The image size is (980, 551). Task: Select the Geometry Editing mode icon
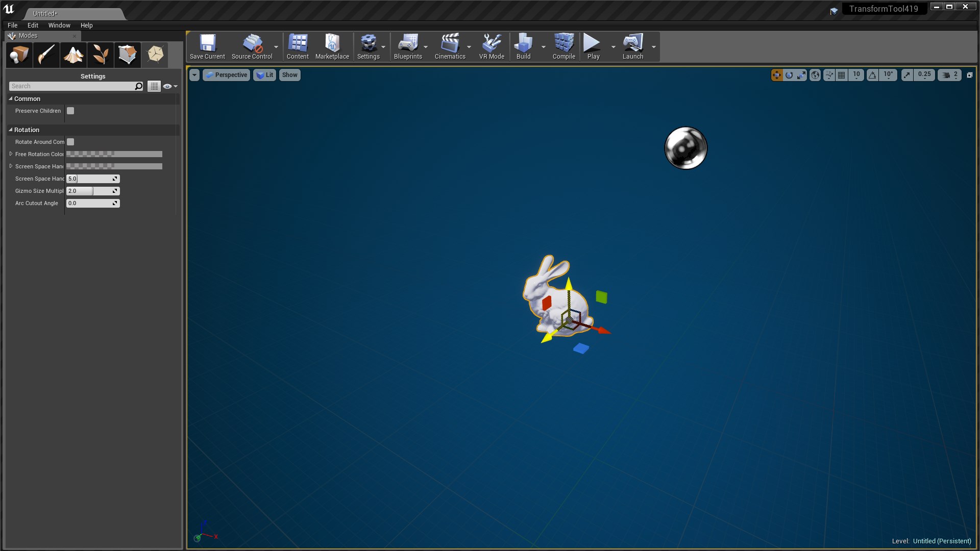pos(128,55)
